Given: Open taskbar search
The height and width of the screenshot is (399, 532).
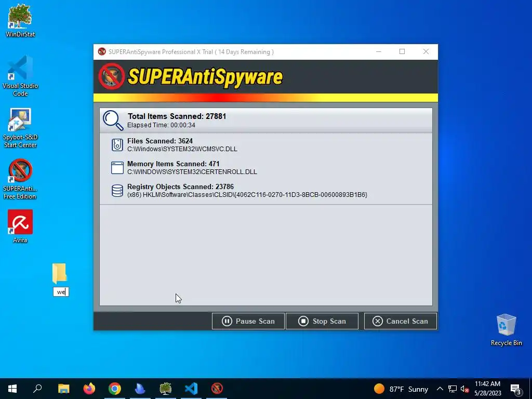Looking at the screenshot, I should coord(37,389).
